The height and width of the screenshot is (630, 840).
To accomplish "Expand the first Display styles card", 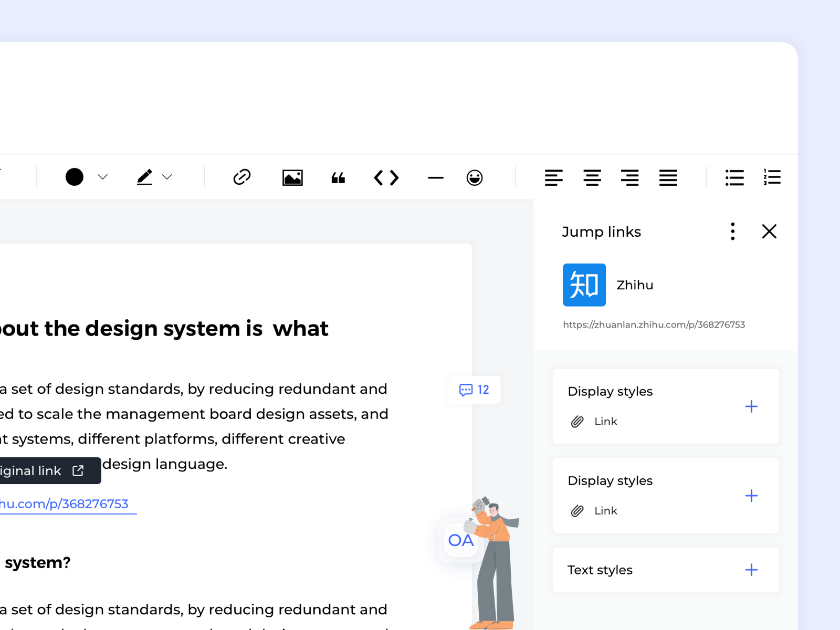I will 751,406.
